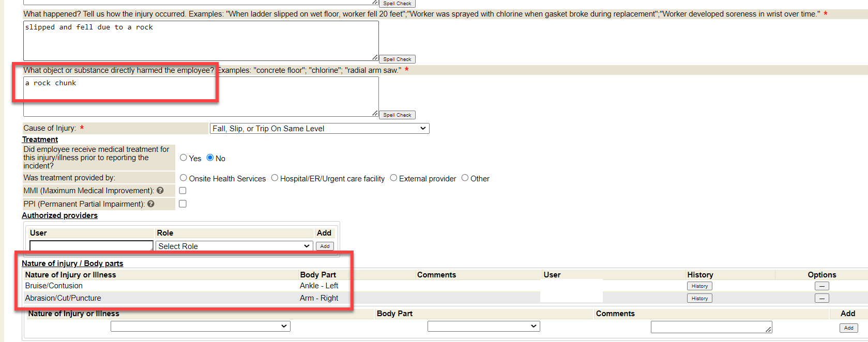Click the PPI help question mark icon
868x342 pixels.
pyautogui.click(x=151, y=204)
